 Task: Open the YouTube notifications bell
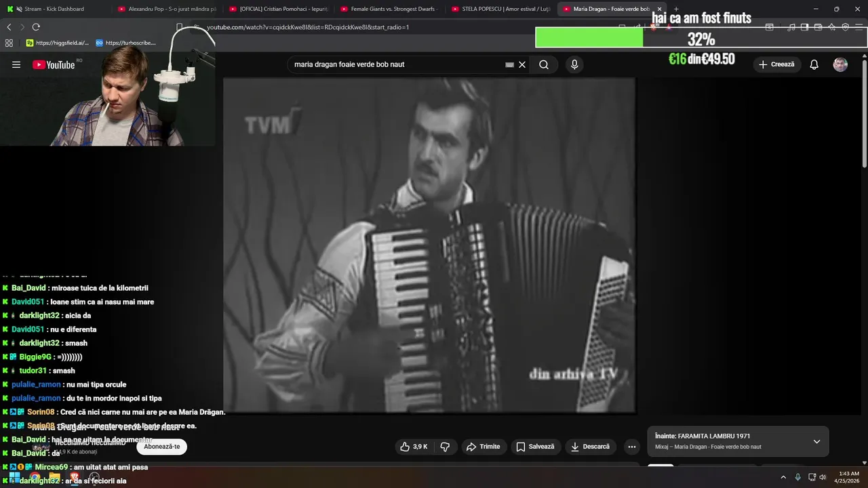[814, 64]
